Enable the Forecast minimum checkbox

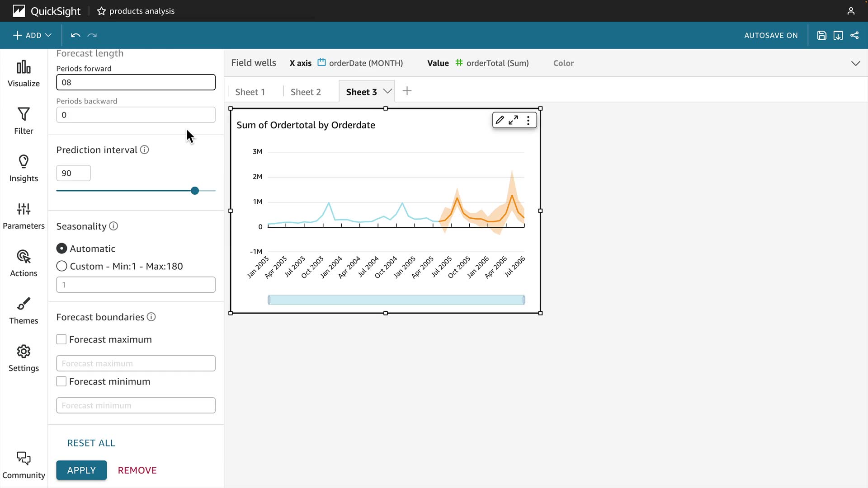point(61,381)
